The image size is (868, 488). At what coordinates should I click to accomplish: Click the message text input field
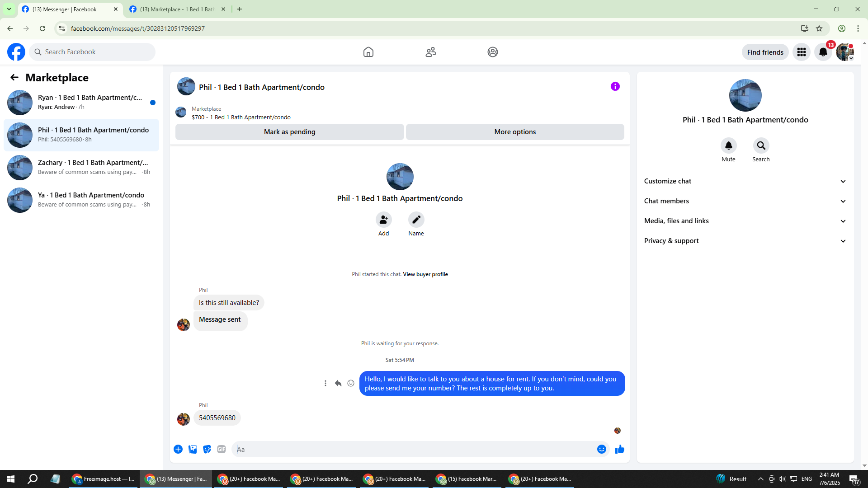pyautogui.click(x=414, y=449)
